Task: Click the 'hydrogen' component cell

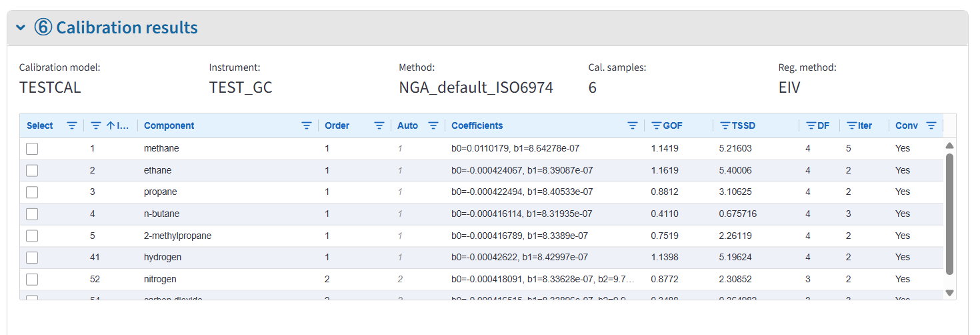Action: 163,258
